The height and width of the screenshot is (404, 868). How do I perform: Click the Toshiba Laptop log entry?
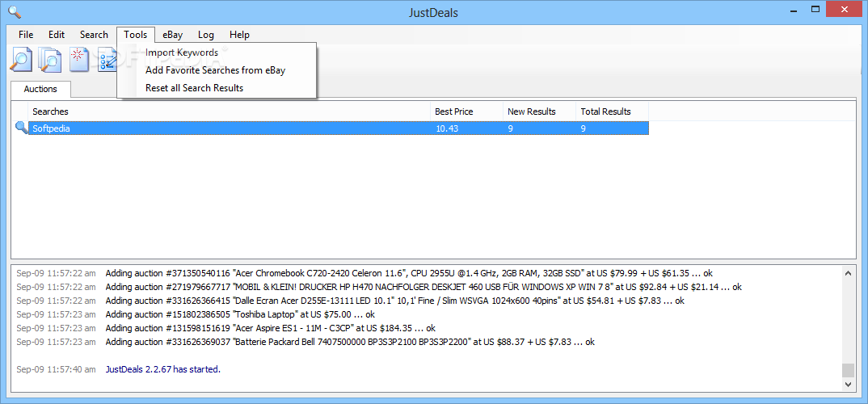click(196, 314)
